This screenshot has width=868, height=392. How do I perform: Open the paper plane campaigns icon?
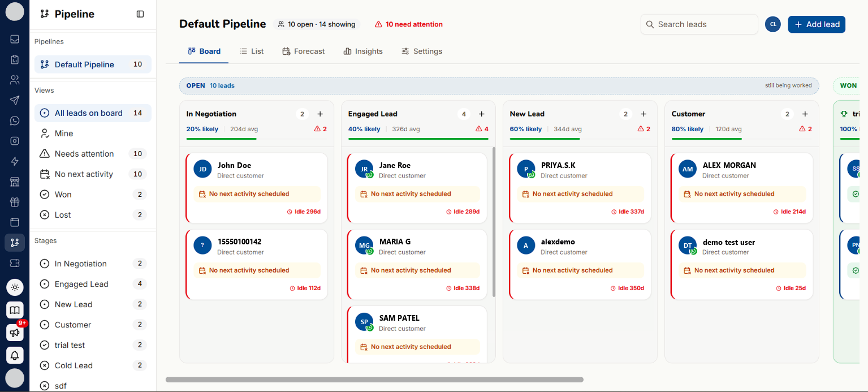click(15, 100)
